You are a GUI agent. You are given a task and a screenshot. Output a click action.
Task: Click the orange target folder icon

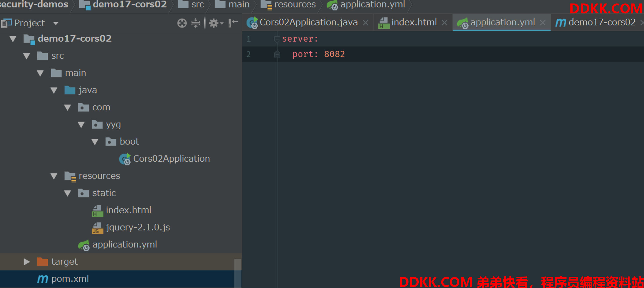(42, 261)
